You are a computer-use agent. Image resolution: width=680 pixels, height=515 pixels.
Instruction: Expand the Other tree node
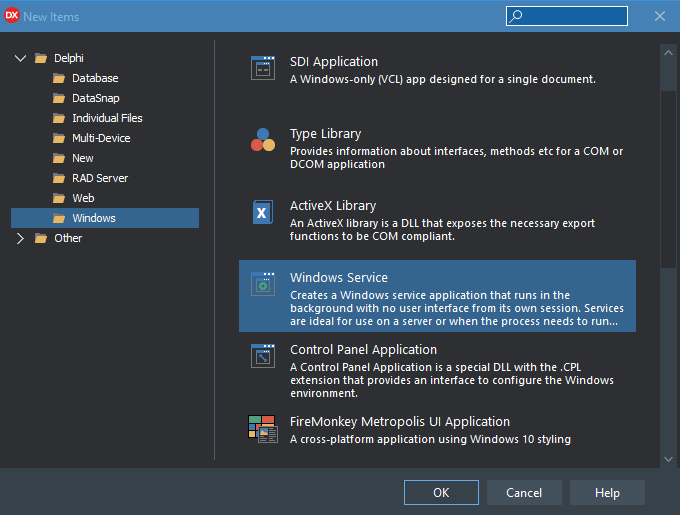(x=20, y=238)
